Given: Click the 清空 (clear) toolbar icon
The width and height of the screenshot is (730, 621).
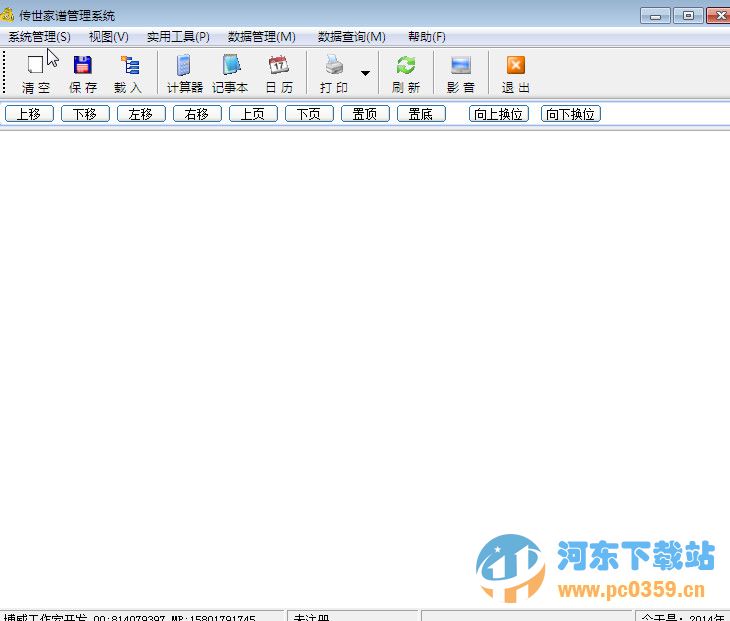Looking at the screenshot, I should pos(35,65).
